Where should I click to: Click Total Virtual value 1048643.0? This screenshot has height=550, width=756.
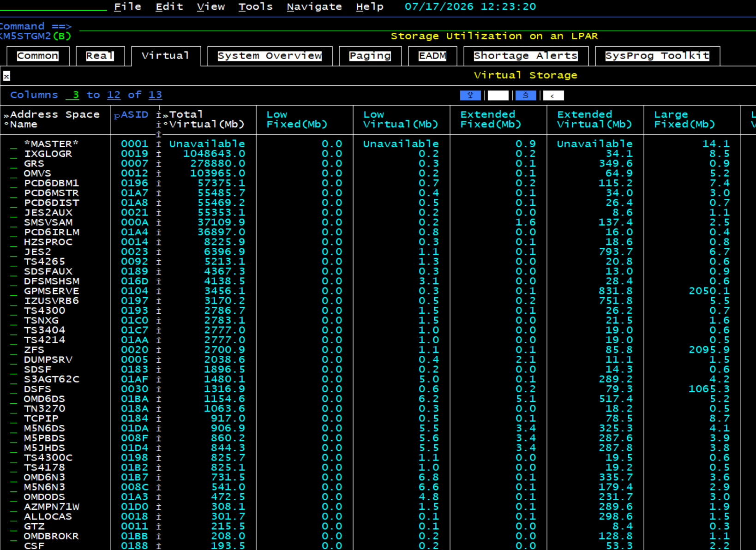coord(214,154)
